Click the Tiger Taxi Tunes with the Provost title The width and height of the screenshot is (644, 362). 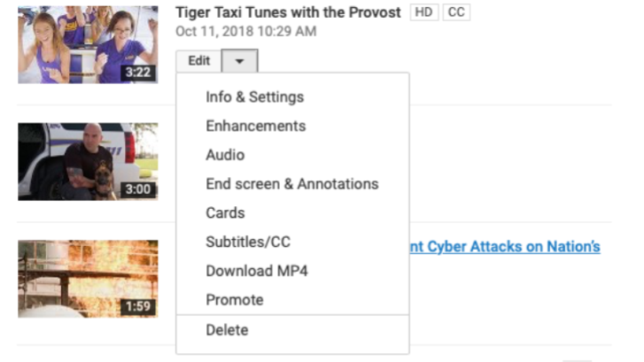(288, 12)
